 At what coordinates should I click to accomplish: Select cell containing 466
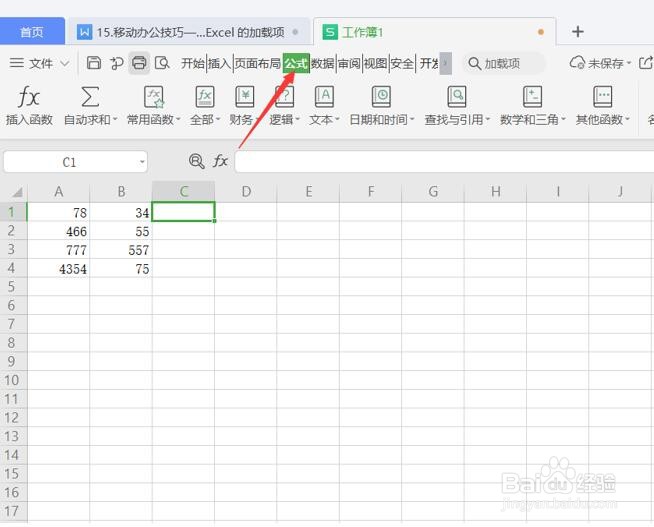pos(58,231)
